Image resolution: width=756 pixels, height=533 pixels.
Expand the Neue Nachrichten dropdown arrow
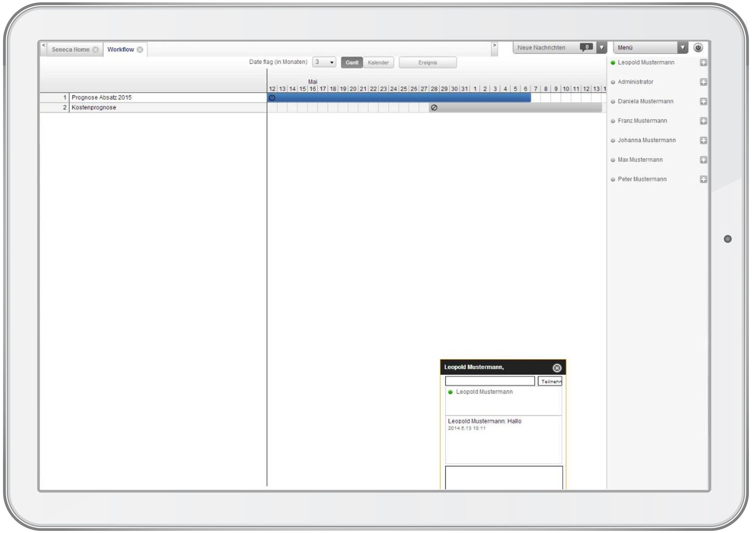tap(601, 48)
